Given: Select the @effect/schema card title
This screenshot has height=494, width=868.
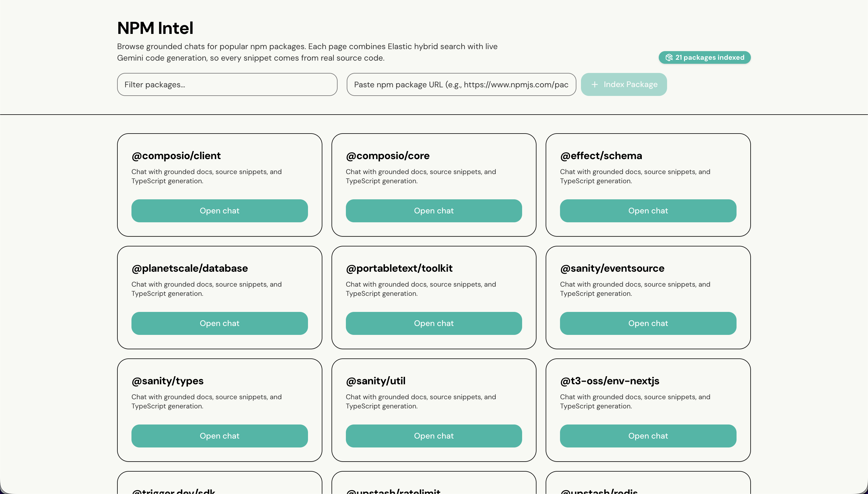Looking at the screenshot, I should pos(601,156).
